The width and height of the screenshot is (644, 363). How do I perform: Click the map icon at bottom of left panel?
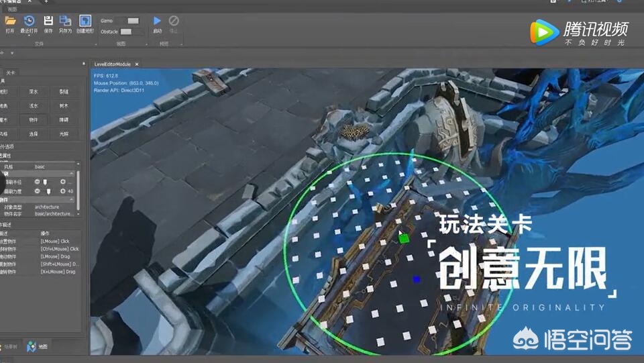32,347
